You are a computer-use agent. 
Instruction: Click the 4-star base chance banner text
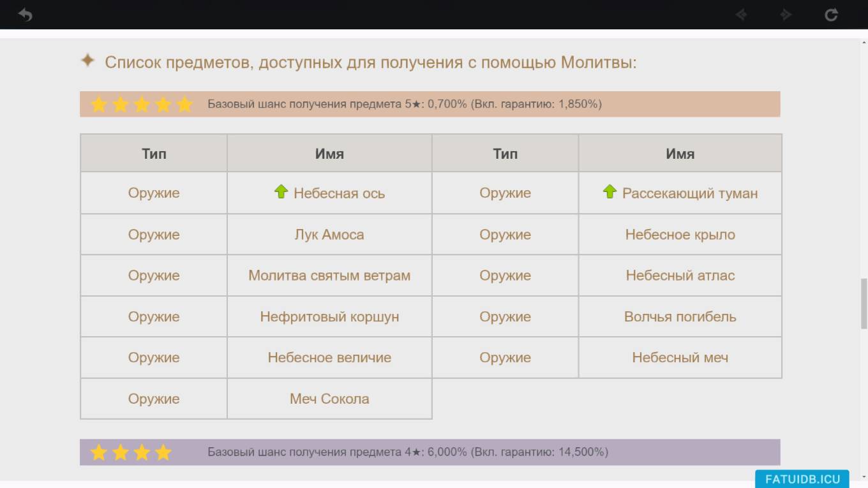pyautogui.click(x=408, y=452)
